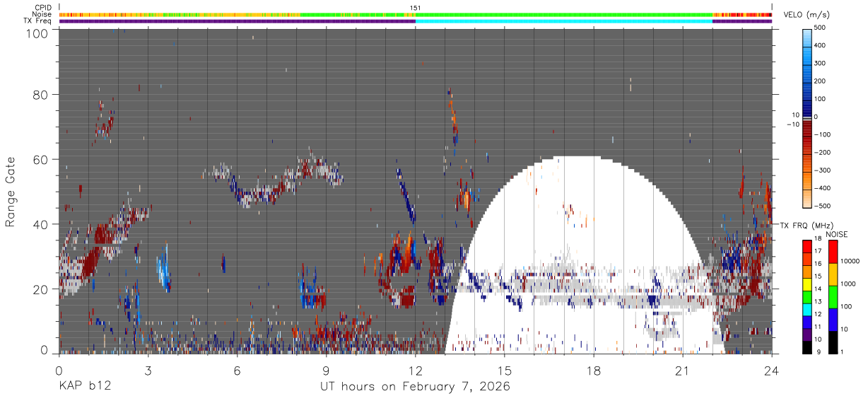This screenshot has height=401, width=868.
Task: Click the 20 tick on Range Gate axis
Action: pyautogui.click(x=40, y=289)
